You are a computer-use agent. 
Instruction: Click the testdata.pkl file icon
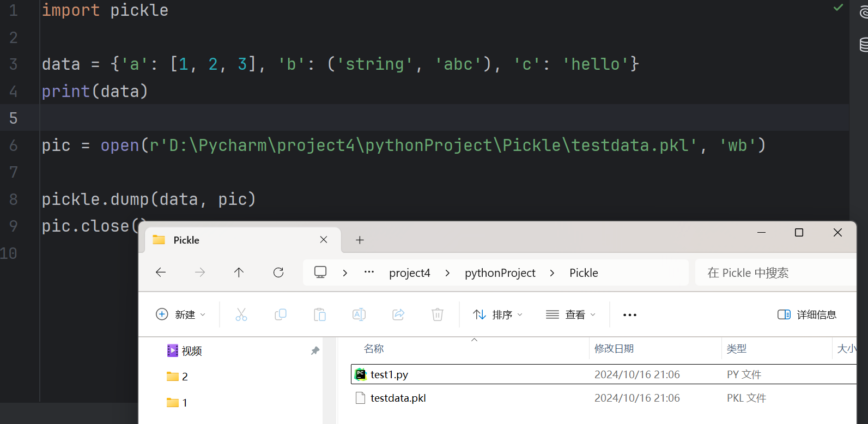coord(360,398)
